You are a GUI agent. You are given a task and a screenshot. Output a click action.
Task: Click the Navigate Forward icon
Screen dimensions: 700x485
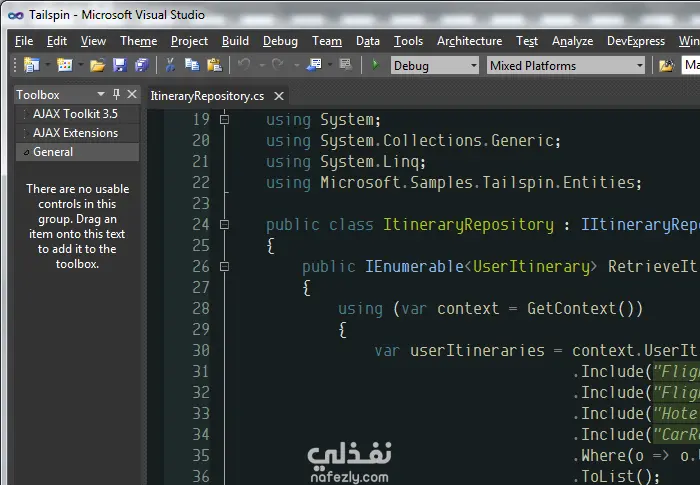coord(346,65)
